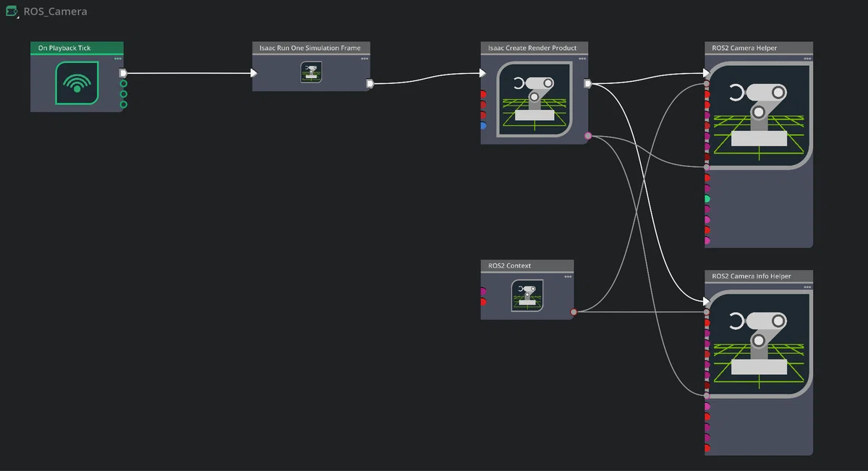The image size is (868, 471).
Task: Click the exec input arrow on ROS2 Camera Info Helper
Action: (x=707, y=301)
